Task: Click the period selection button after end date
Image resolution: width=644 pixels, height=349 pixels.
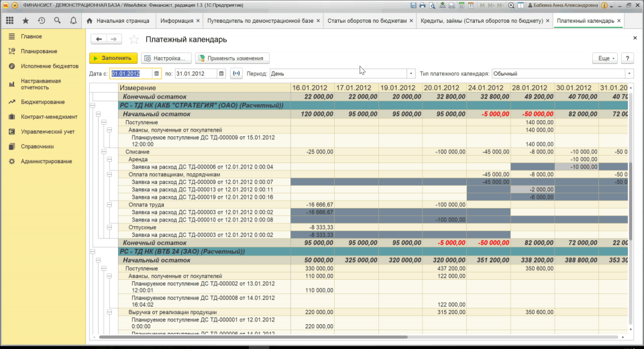Action: click(235, 73)
